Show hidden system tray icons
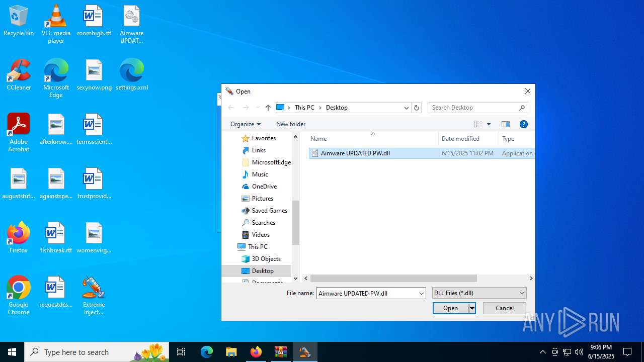Image resolution: width=644 pixels, height=362 pixels. pos(542,352)
